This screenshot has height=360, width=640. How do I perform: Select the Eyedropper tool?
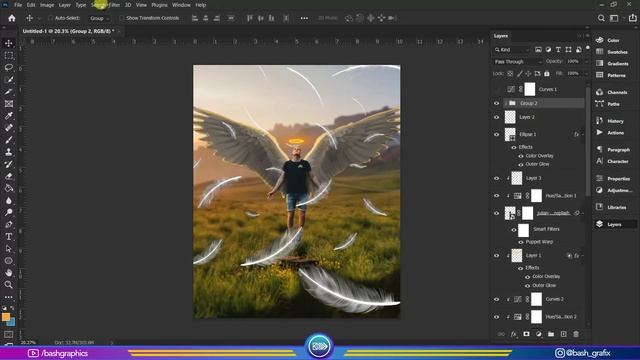click(x=9, y=116)
